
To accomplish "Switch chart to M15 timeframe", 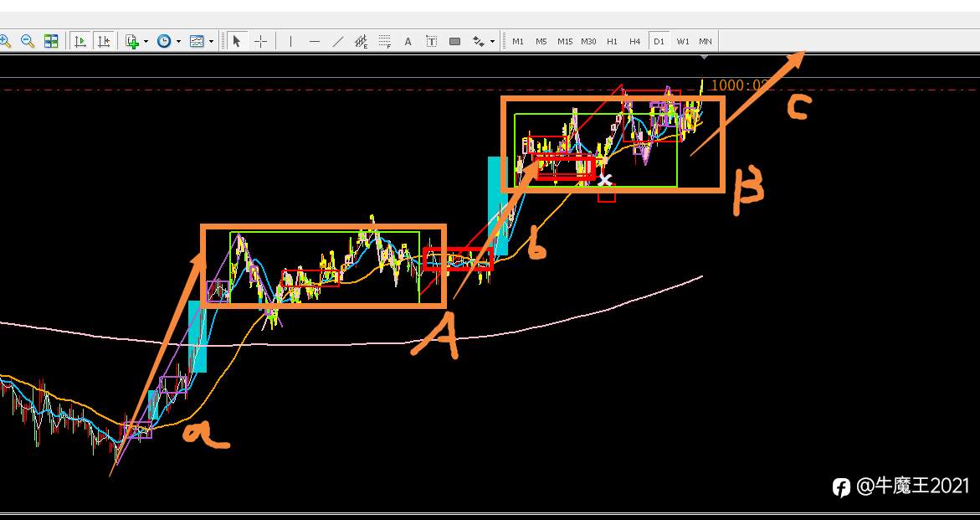I will pos(565,41).
